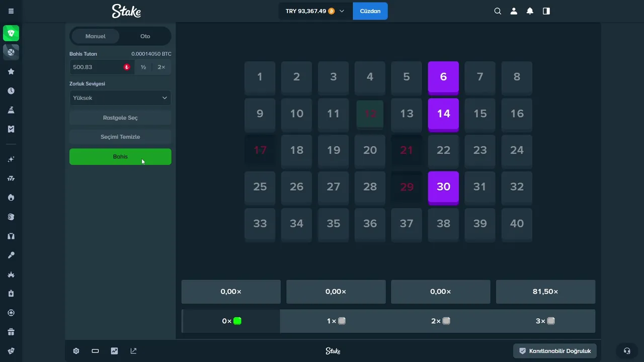This screenshot has width=644, height=362.
Task: Deselect purple Keno tile 14
Action: 443,114
